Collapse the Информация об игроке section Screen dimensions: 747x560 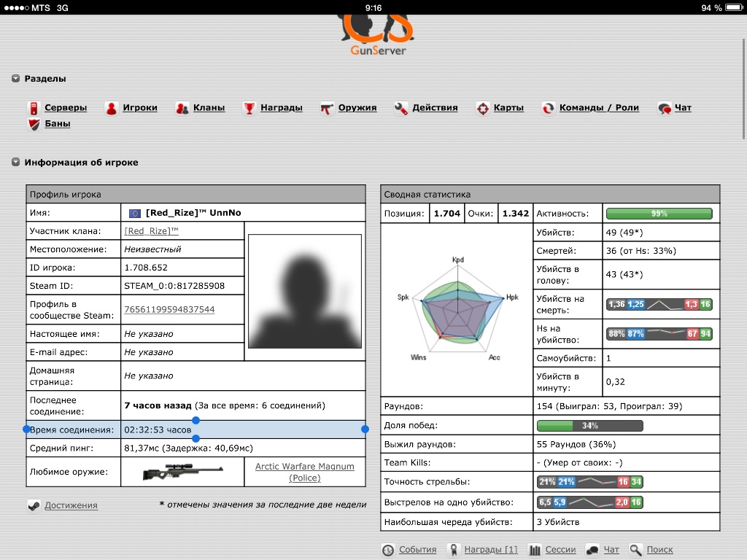[15, 163]
